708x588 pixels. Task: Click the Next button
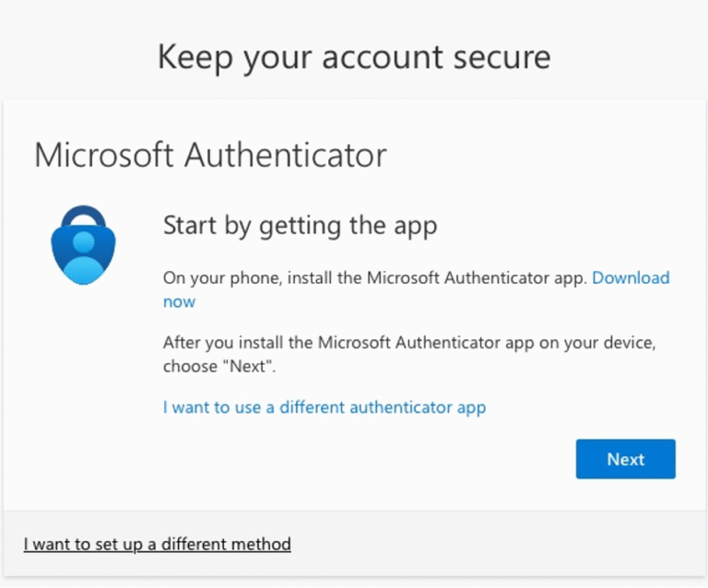click(625, 459)
